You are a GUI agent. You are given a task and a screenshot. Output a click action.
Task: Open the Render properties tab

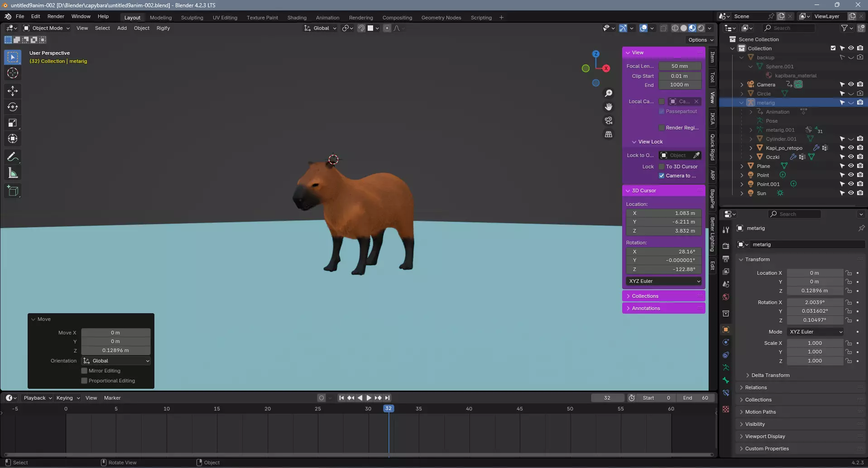[x=726, y=246]
